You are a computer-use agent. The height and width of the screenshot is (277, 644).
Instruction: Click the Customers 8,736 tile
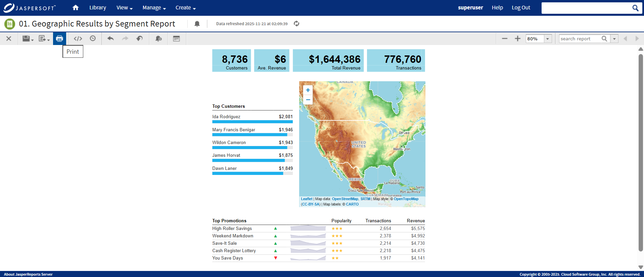pos(231,60)
